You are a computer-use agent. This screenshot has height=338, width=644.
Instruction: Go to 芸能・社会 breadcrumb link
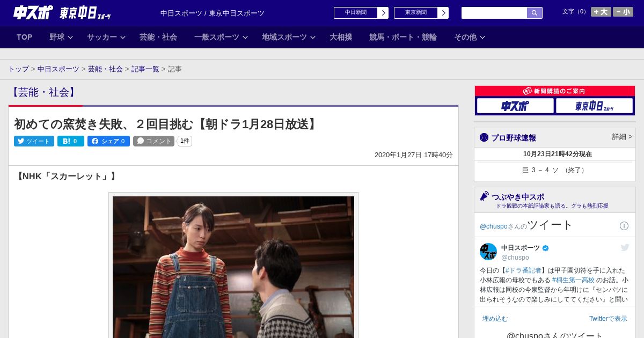pos(105,69)
